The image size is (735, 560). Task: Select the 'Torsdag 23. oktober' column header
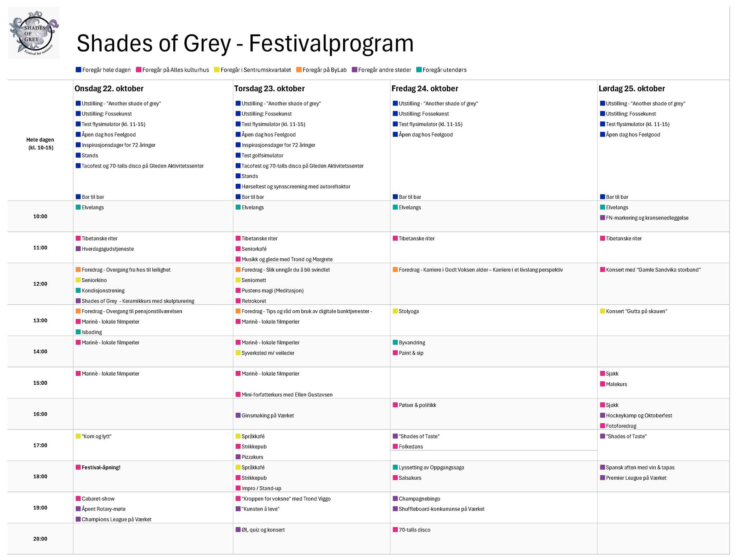[x=270, y=89]
